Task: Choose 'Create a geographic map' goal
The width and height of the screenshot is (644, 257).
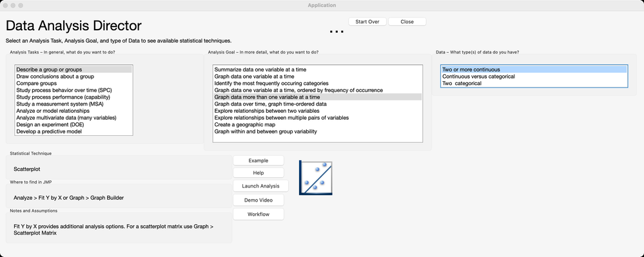Action: [x=317, y=124]
